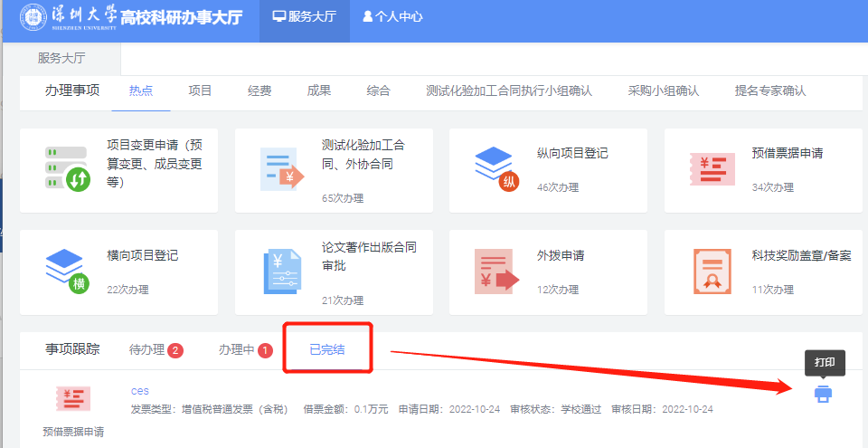
Task: Click the 纵向项目登记 layers icon
Action: point(496,168)
